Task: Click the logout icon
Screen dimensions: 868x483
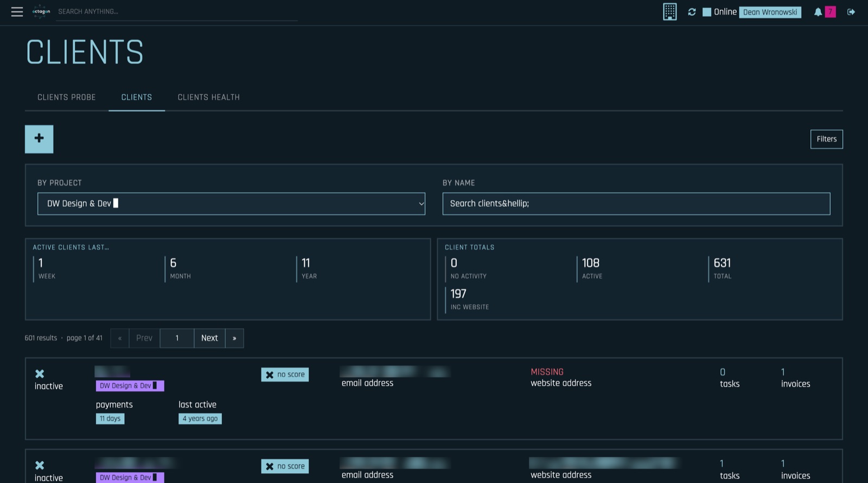Action: tap(851, 12)
